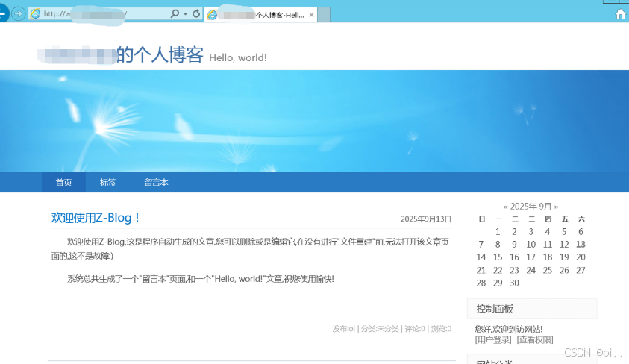Click calendar day 7

click(x=481, y=244)
